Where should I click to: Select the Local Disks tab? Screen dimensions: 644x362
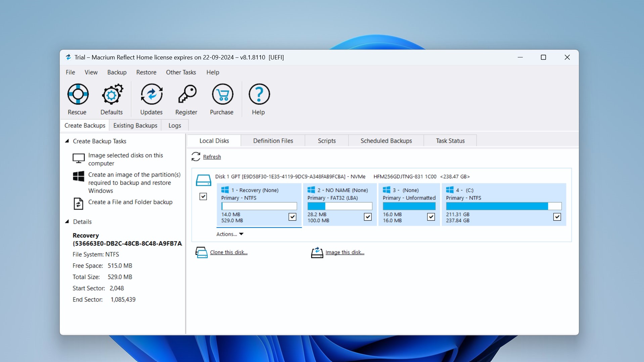click(214, 141)
